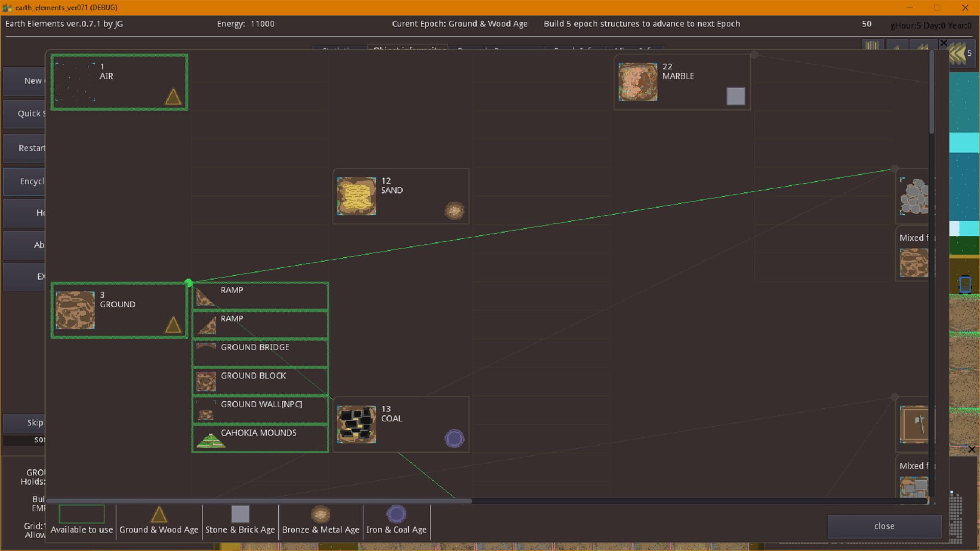Click the AIR node's Ground & Wood Age triangle
Screen dimensions: 980x551
click(x=173, y=97)
